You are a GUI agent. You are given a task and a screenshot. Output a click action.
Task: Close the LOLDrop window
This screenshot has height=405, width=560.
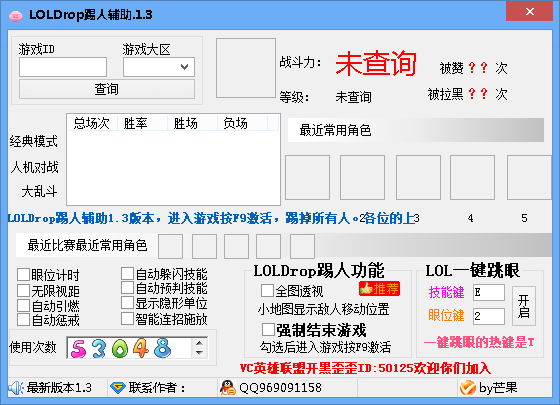530,11
